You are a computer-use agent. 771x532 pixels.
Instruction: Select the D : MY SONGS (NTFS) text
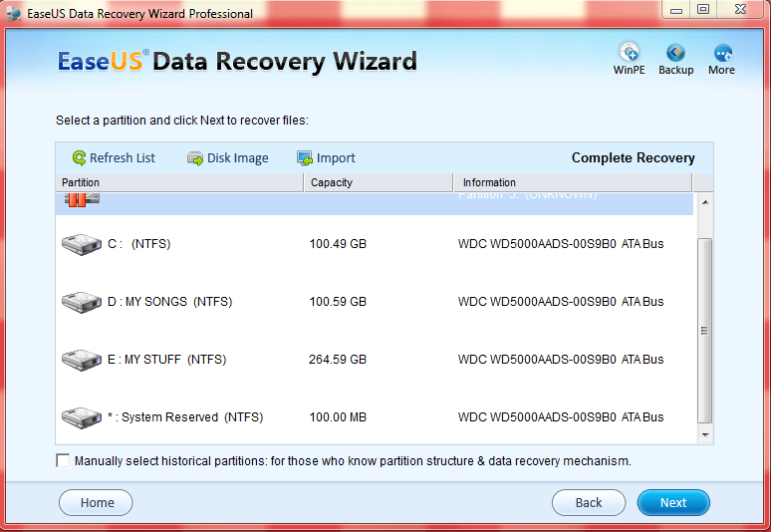(x=169, y=302)
